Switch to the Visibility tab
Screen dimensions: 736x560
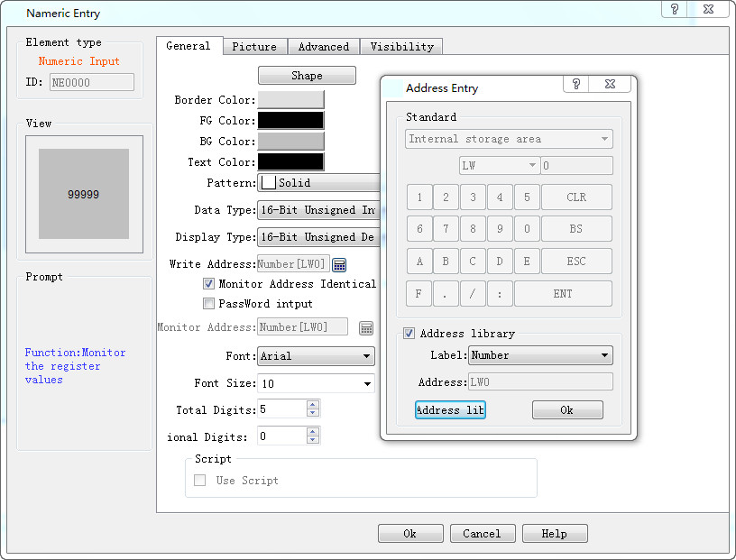coord(401,46)
